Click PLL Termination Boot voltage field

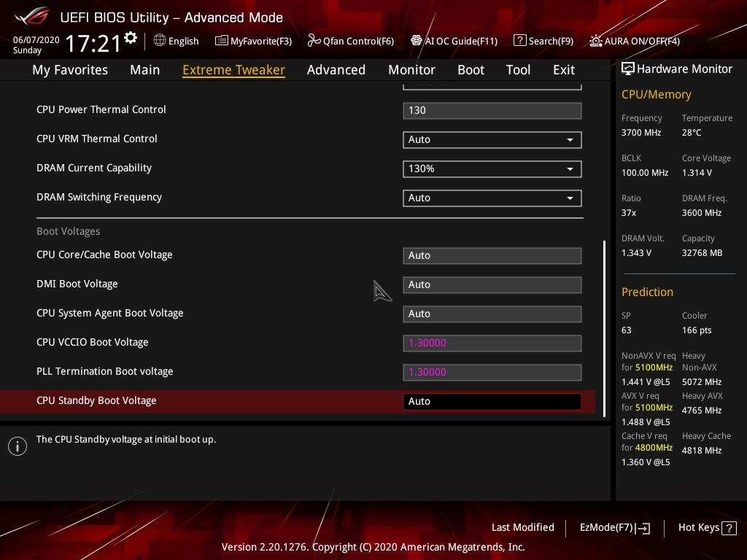tap(492, 372)
